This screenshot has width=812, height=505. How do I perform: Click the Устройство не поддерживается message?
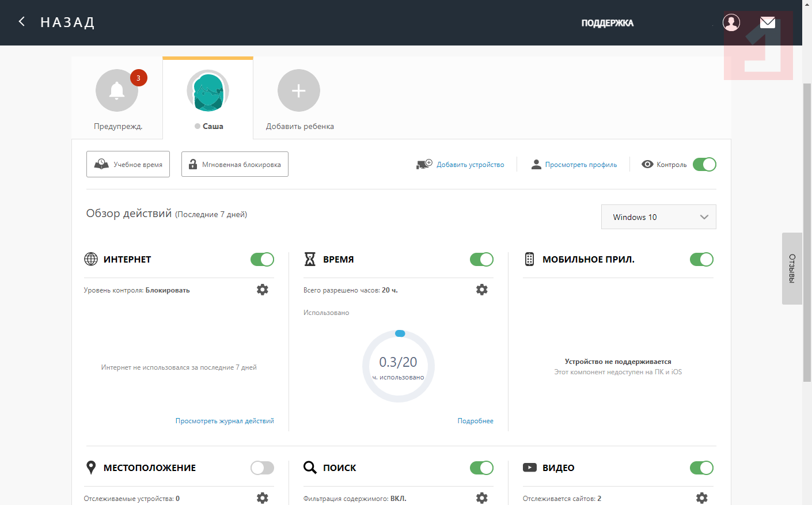(x=618, y=362)
